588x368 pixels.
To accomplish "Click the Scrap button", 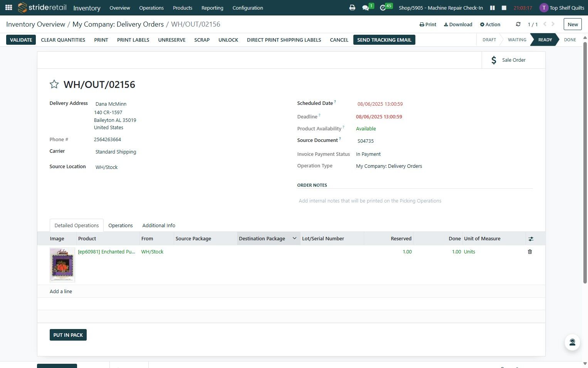I will pos(202,40).
